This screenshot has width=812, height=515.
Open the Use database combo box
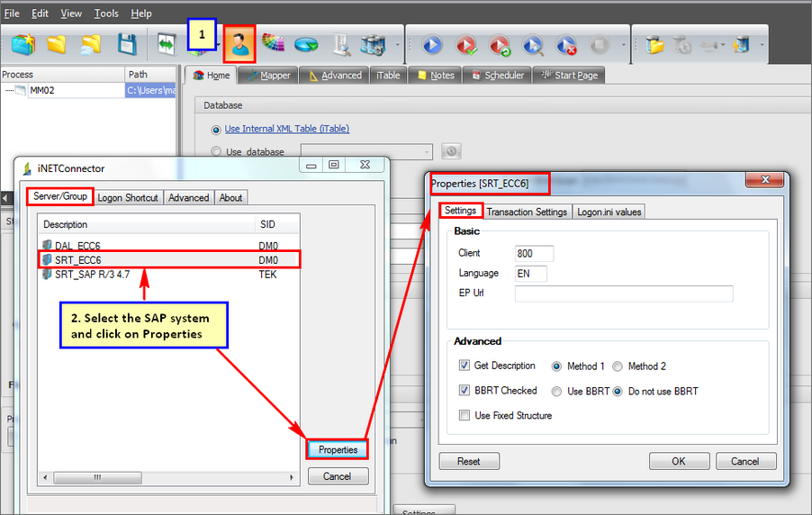coord(366,151)
